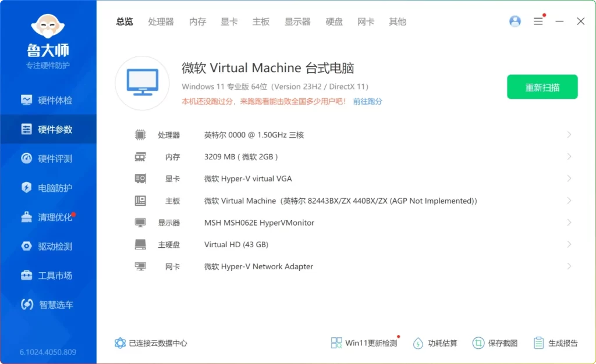Run the Win11更新检测 check
The width and height of the screenshot is (596, 364).
click(x=364, y=343)
